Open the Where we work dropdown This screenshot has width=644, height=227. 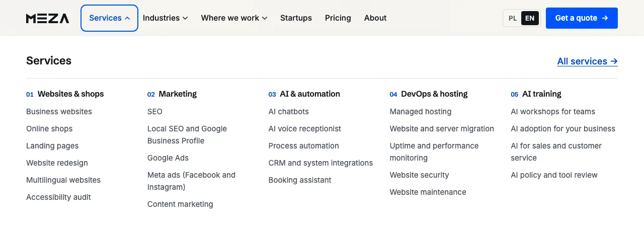[x=234, y=18]
